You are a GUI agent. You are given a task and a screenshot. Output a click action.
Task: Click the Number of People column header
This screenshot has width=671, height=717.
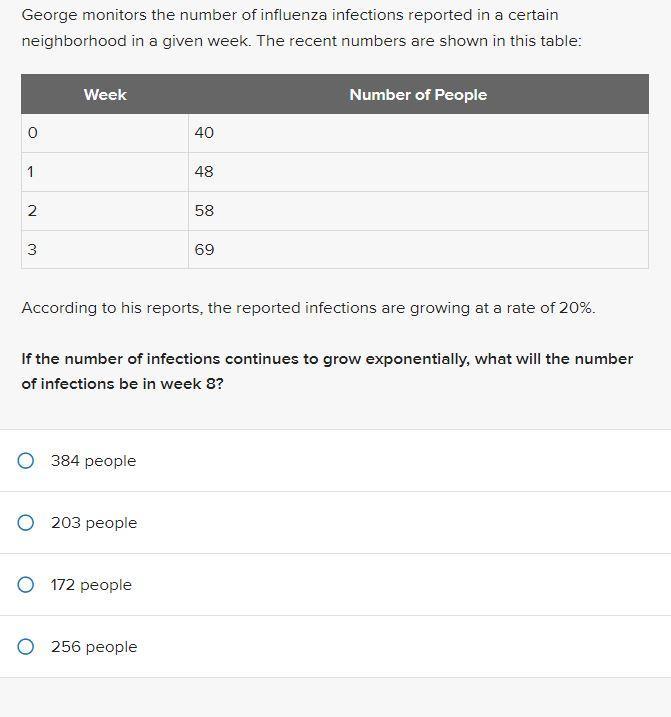pos(418,95)
